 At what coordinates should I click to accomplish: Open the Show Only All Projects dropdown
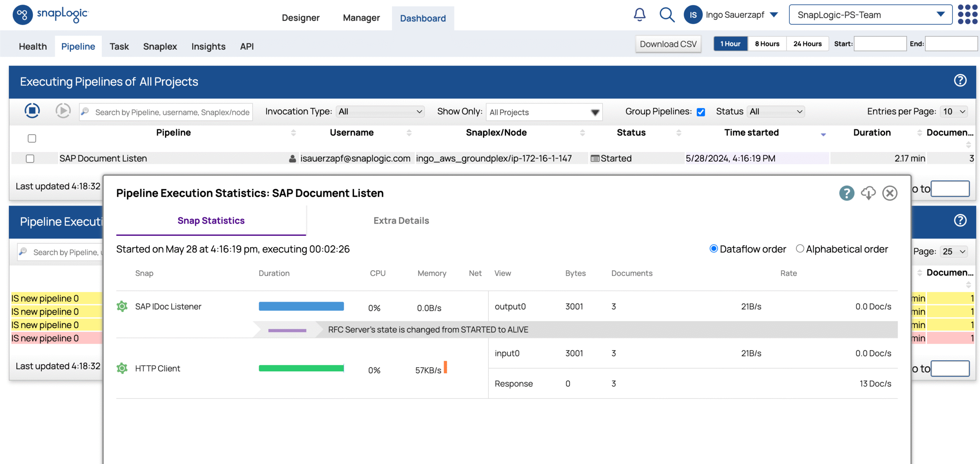pyautogui.click(x=544, y=112)
